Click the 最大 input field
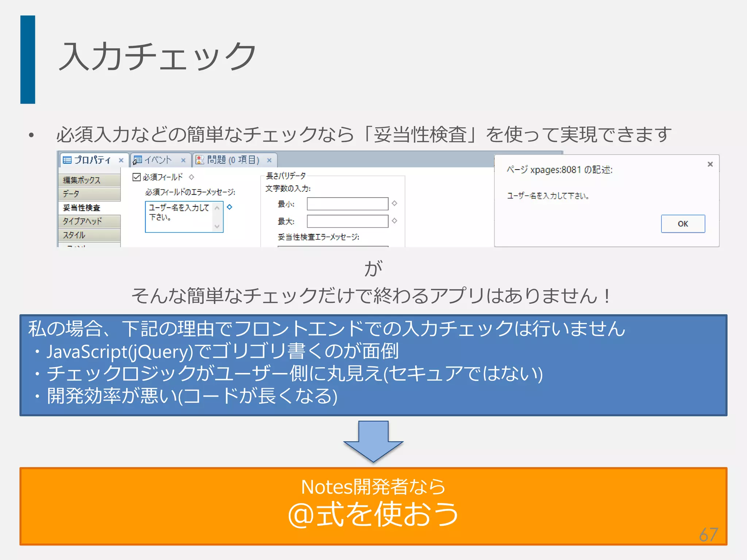 pyautogui.click(x=348, y=221)
